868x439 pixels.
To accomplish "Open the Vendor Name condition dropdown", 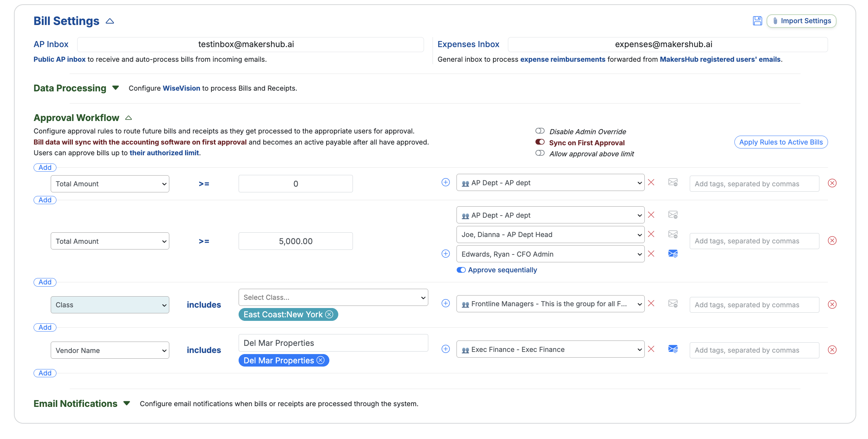I will [110, 350].
